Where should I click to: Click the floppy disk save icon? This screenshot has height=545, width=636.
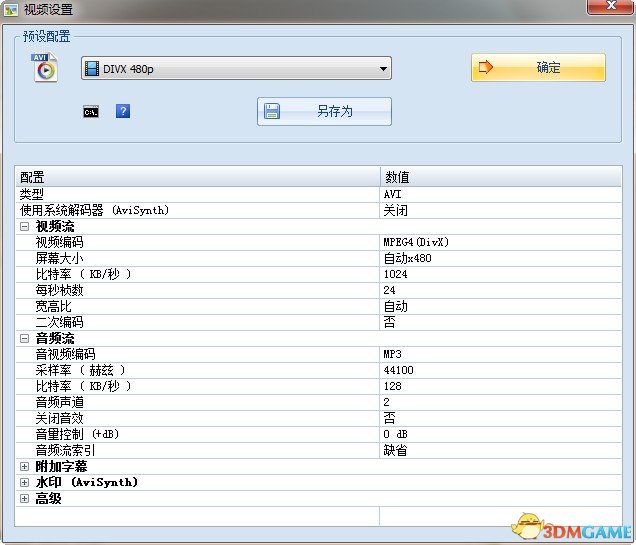272,111
